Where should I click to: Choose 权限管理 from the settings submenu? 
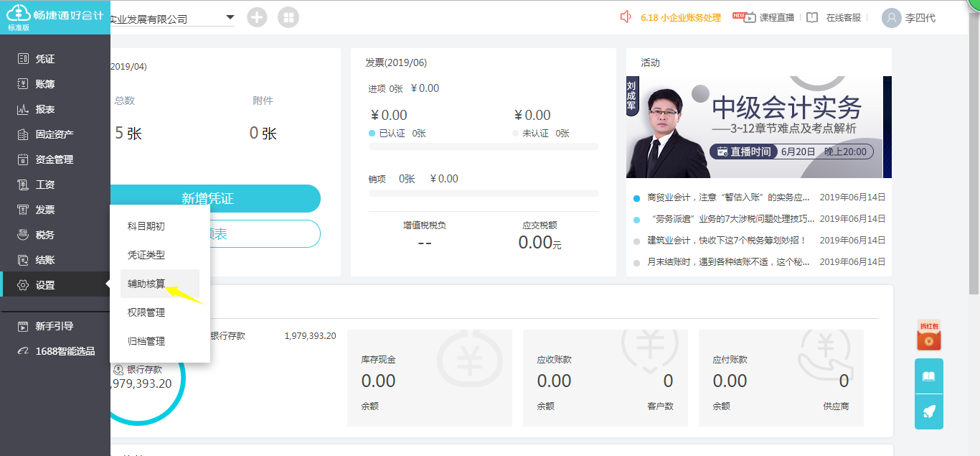(146, 312)
